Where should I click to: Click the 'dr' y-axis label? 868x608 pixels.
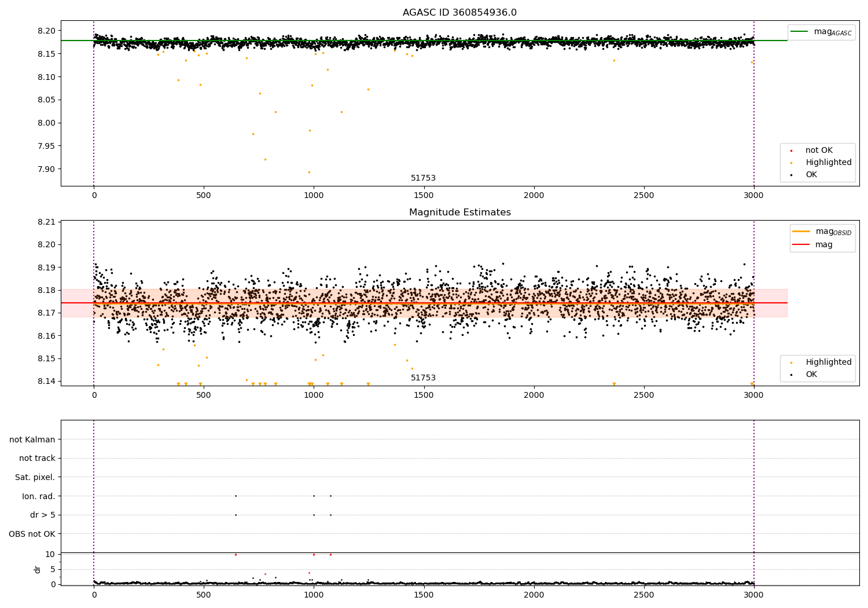tap(38, 570)
